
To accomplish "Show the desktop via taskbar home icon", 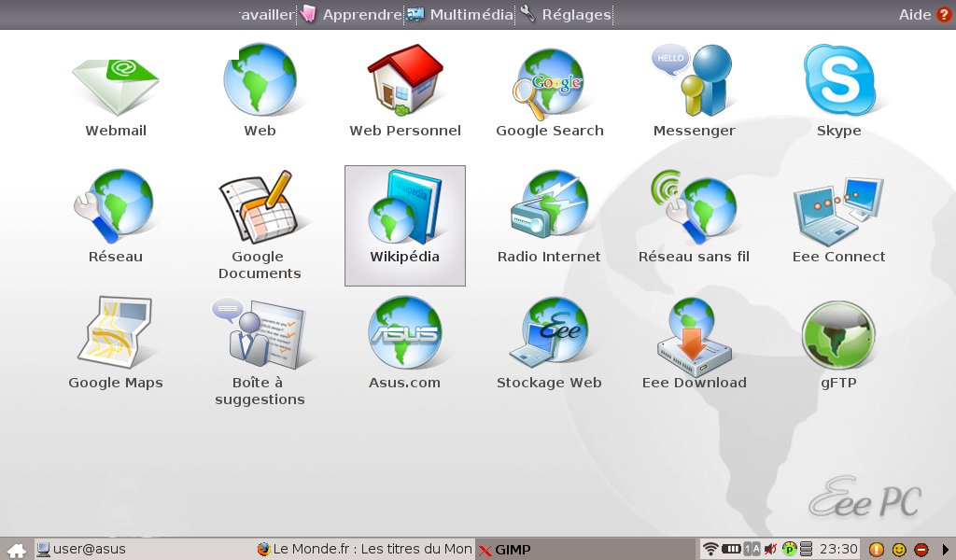I will pyautogui.click(x=17, y=550).
